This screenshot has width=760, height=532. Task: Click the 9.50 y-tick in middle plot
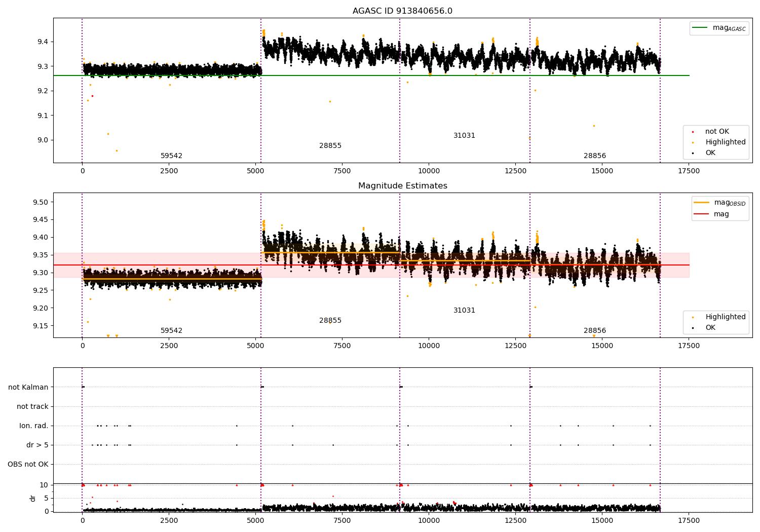[x=41, y=202]
